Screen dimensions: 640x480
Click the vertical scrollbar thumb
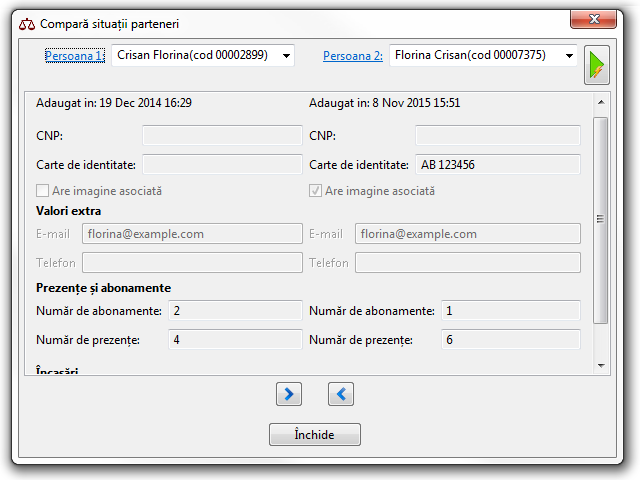pyautogui.click(x=600, y=219)
